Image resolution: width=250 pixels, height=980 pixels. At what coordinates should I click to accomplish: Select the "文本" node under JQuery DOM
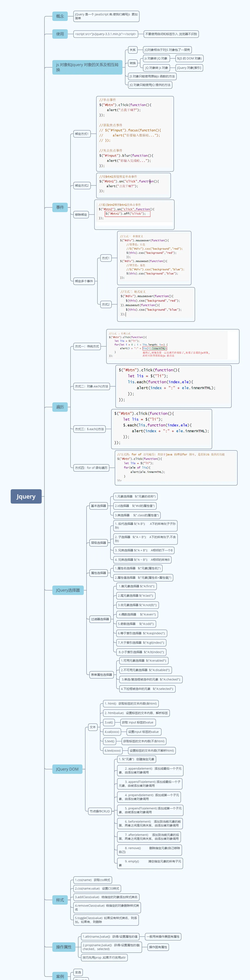[x=93, y=727]
